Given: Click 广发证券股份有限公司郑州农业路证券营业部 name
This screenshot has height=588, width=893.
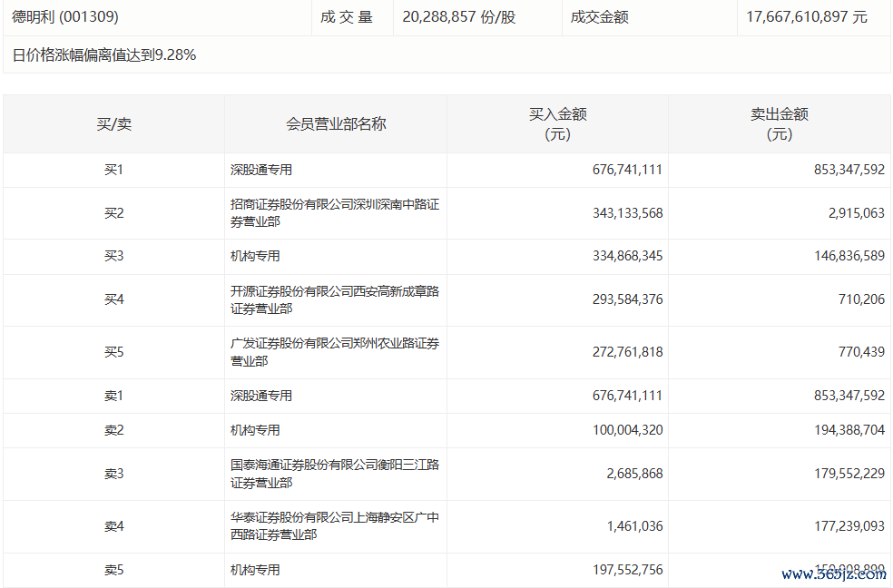Looking at the screenshot, I should pos(334,352).
